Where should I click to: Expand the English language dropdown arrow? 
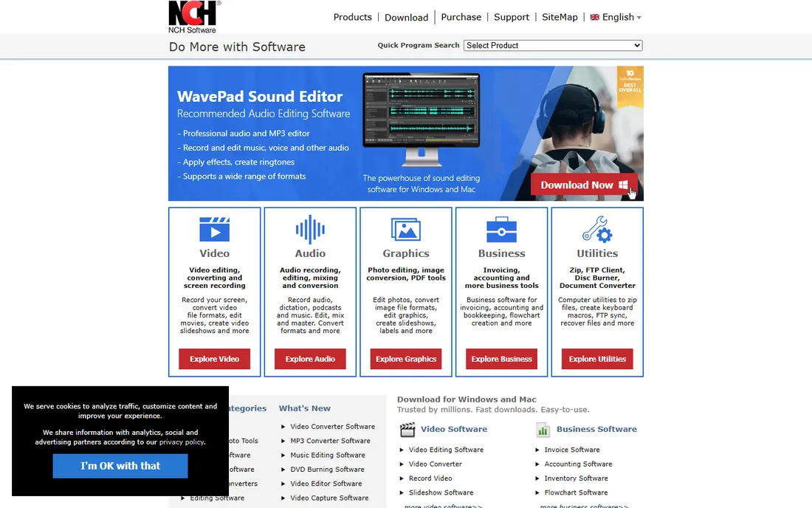tap(639, 18)
